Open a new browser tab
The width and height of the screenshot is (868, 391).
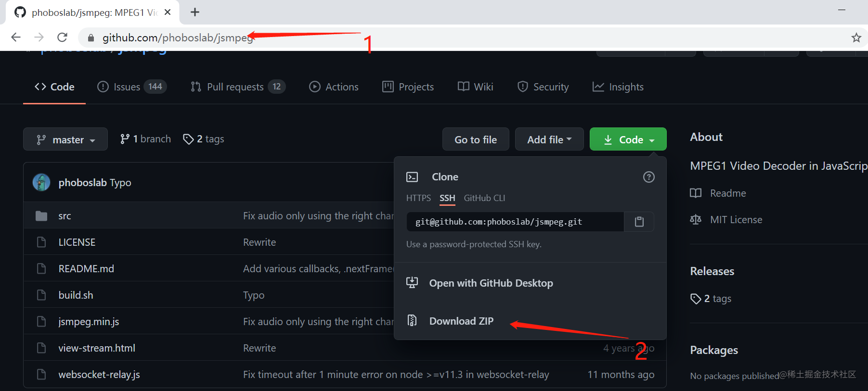[195, 13]
